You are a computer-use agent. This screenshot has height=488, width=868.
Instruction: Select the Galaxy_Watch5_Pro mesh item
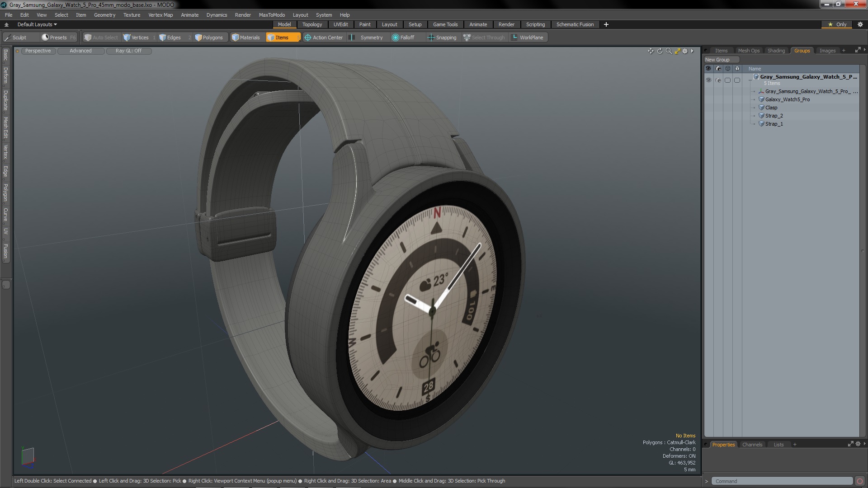coord(787,99)
